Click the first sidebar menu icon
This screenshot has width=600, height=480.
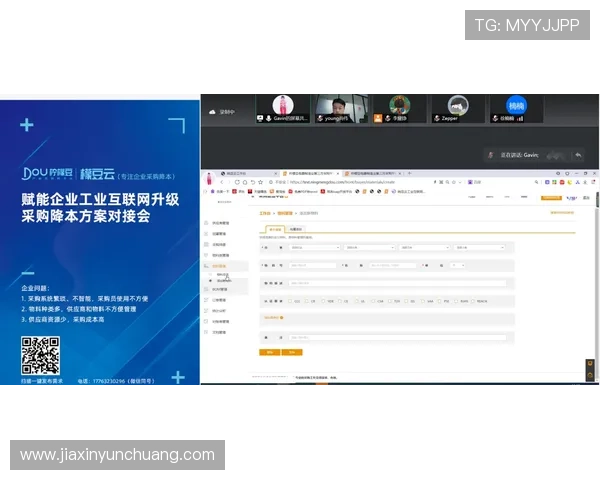[x=206, y=223]
